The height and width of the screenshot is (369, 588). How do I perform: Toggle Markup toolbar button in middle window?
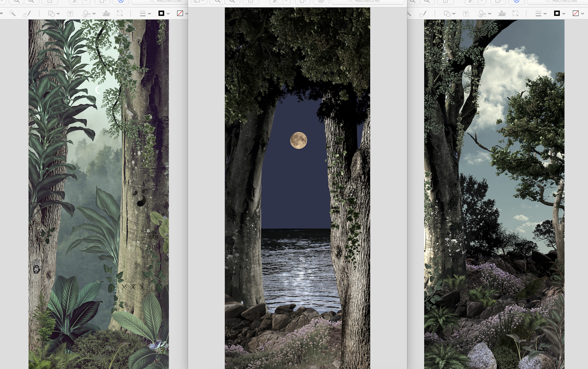[321, 1]
